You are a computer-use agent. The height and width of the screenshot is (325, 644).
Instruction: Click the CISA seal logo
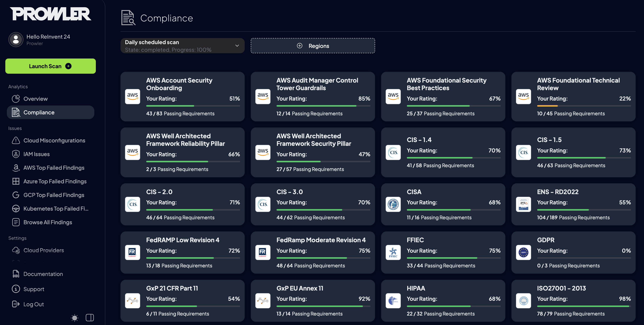[393, 204]
